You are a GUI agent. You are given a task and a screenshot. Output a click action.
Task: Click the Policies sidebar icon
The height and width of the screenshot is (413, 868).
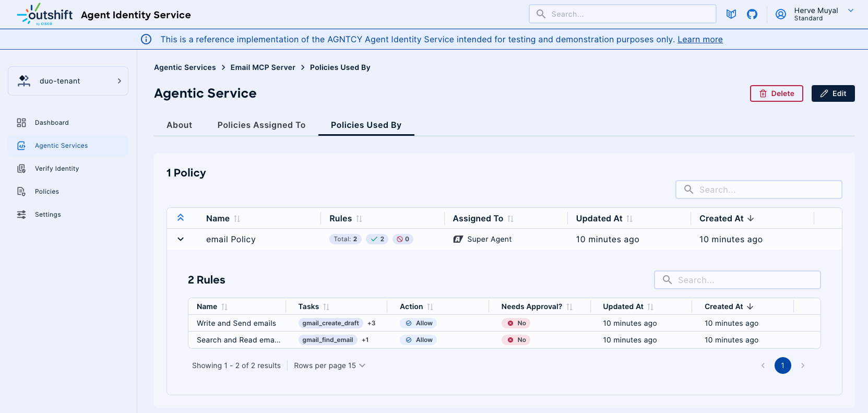21,192
